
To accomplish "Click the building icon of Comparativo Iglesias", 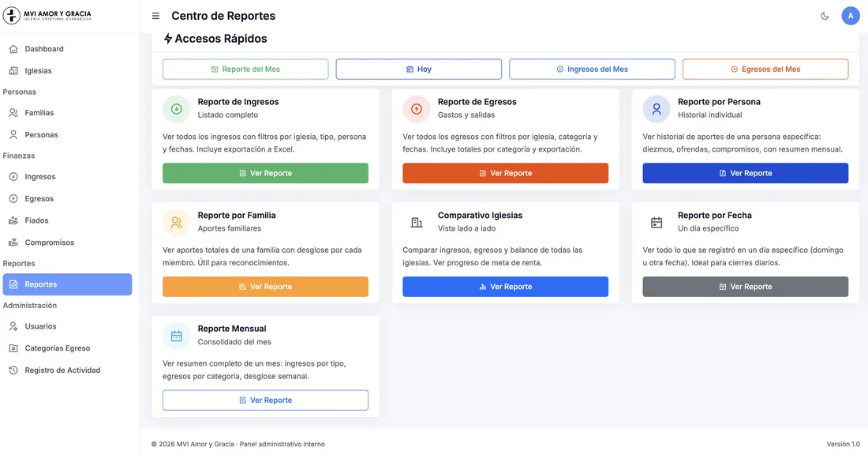I will [x=417, y=222].
